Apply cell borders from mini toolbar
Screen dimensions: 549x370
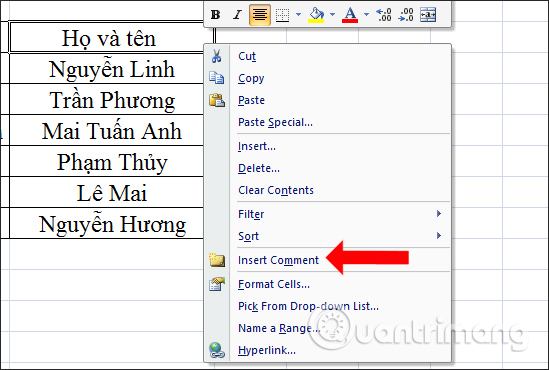pyautogui.click(x=282, y=15)
